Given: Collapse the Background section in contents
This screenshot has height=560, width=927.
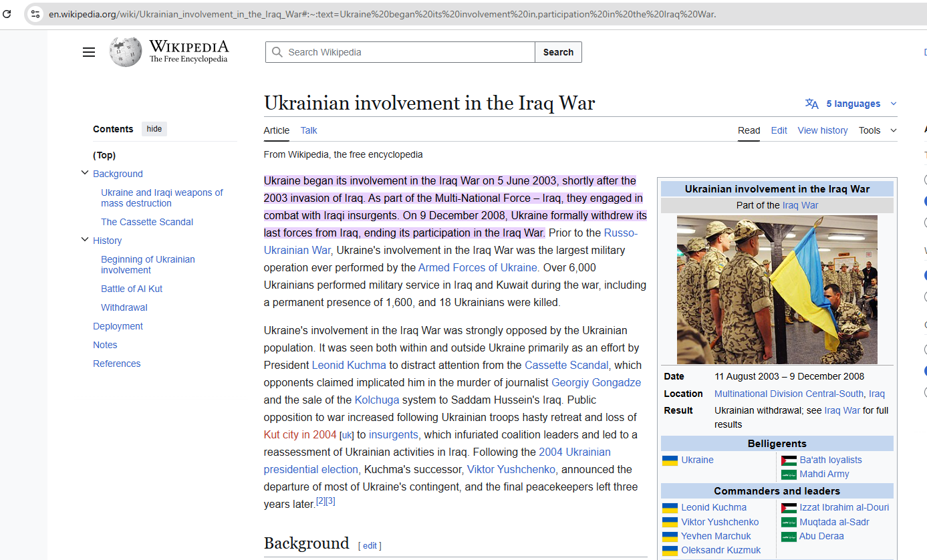Looking at the screenshot, I should coord(85,173).
